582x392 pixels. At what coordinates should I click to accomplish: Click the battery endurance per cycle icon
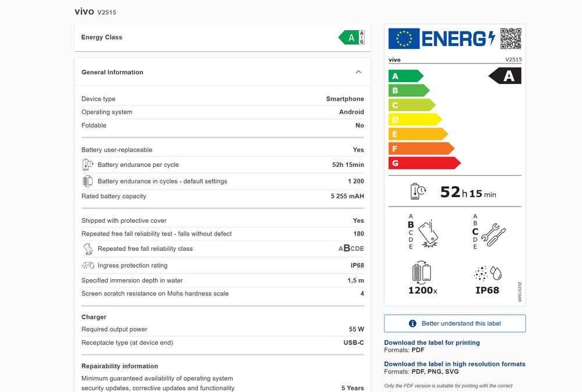(x=88, y=165)
